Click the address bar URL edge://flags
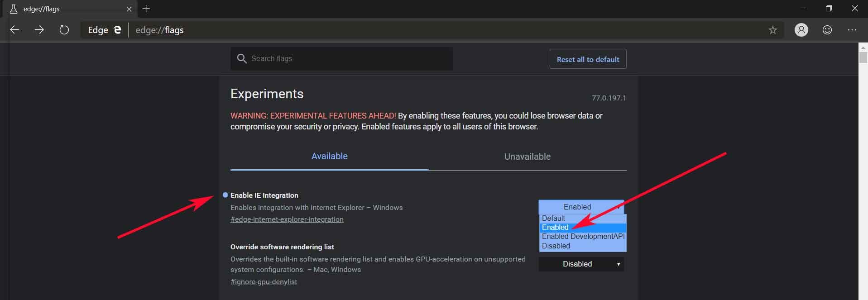 [x=159, y=30]
